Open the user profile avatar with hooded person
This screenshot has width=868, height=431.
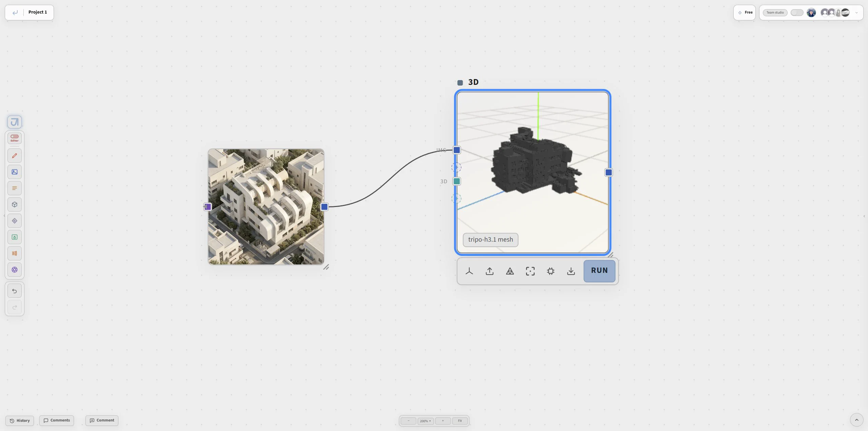[811, 13]
